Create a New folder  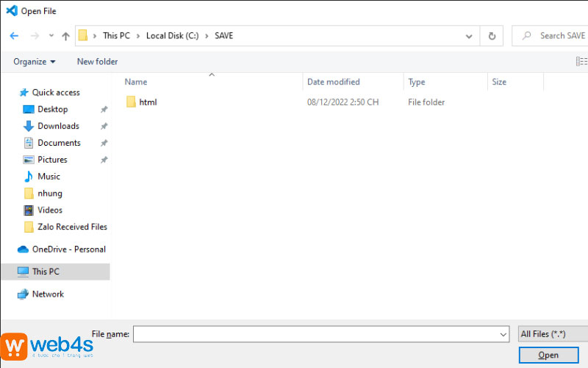tap(97, 62)
